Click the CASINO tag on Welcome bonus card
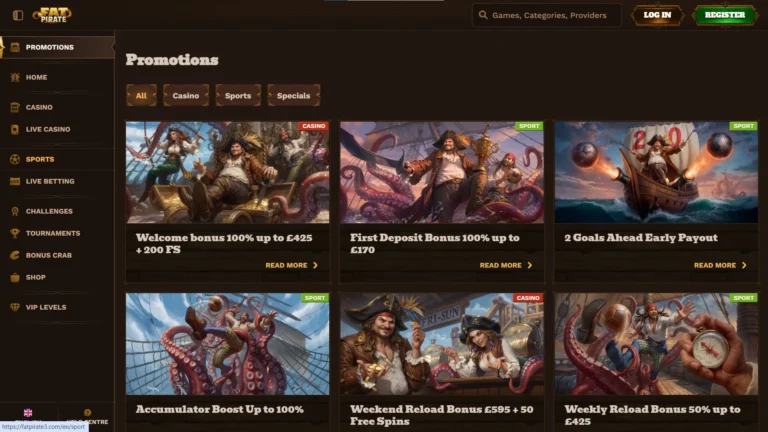 [x=314, y=126]
